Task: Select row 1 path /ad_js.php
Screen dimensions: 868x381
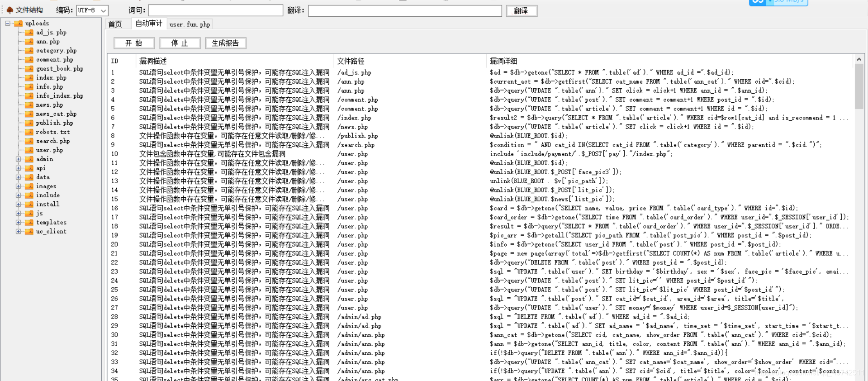Action: pyautogui.click(x=354, y=72)
